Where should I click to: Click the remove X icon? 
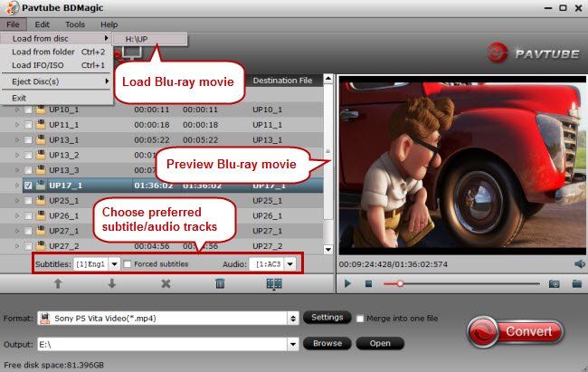point(166,283)
